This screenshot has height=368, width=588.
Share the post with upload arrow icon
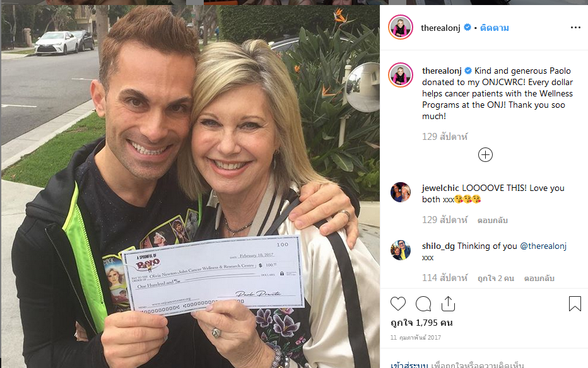[448, 304]
